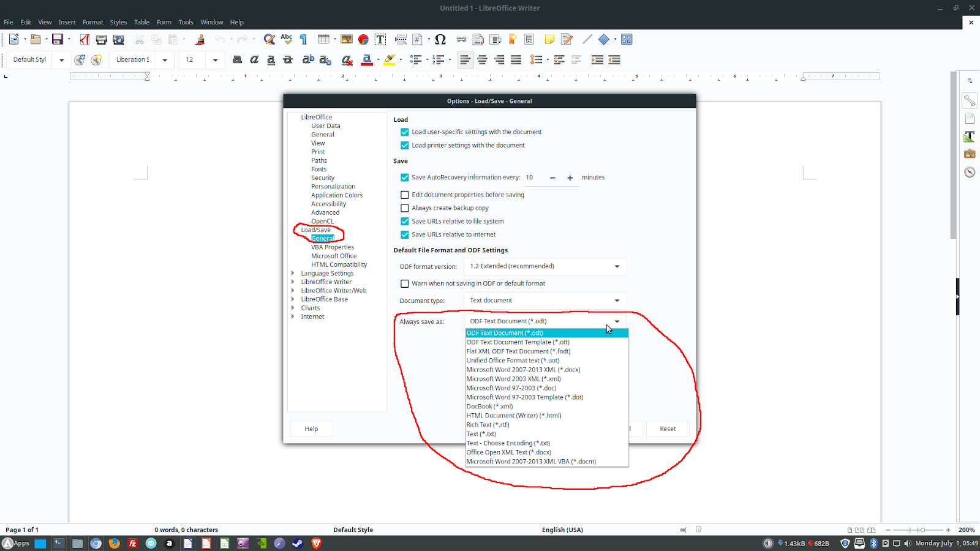
Task: Open the Find and Replace tool
Action: click(x=269, y=39)
